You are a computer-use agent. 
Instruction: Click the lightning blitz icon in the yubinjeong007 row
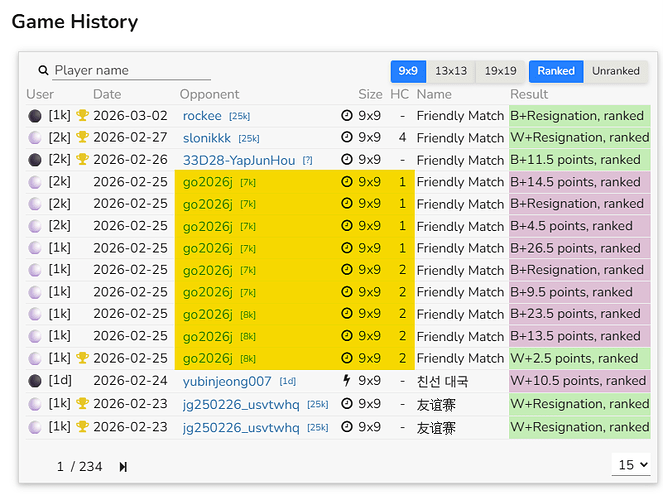(x=347, y=381)
